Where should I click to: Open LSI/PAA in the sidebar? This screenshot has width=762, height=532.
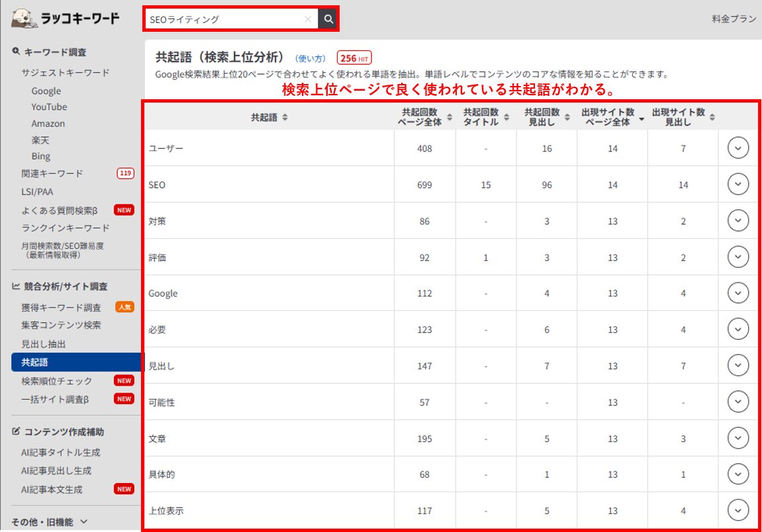click(x=37, y=191)
